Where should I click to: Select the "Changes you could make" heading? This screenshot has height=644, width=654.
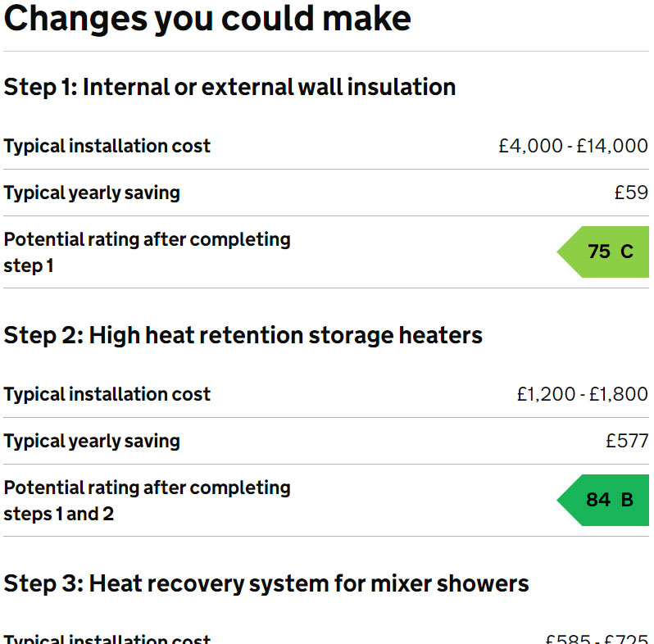207,18
